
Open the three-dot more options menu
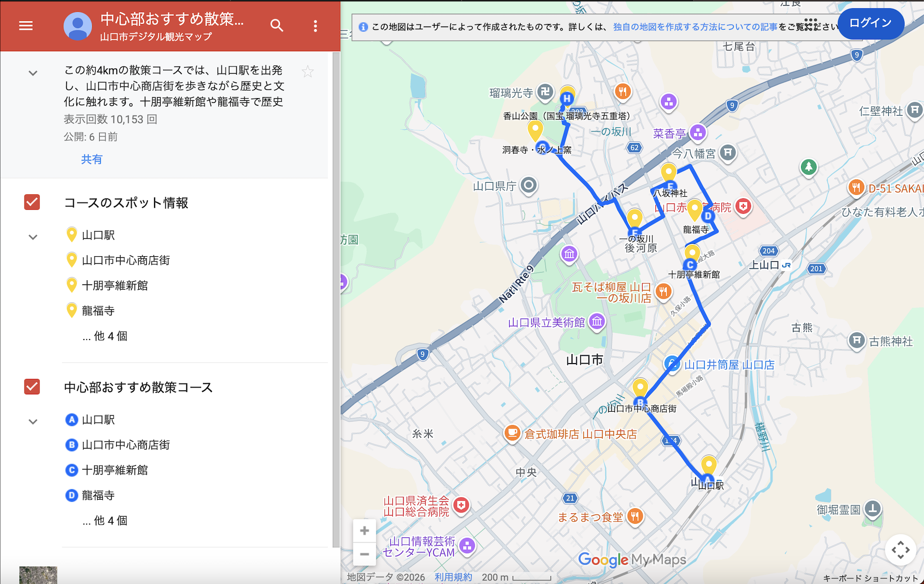pos(315,26)
